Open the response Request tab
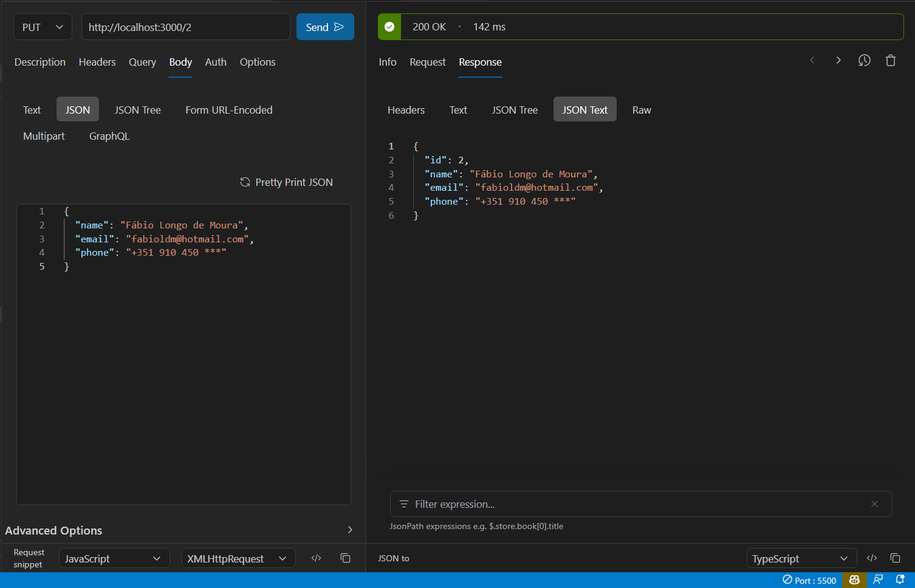 point(428,62)
